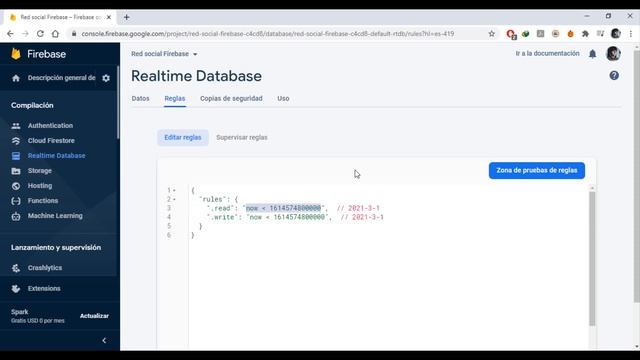
Task: Click the Compilación section header
Action: click(x=32, y=105)
